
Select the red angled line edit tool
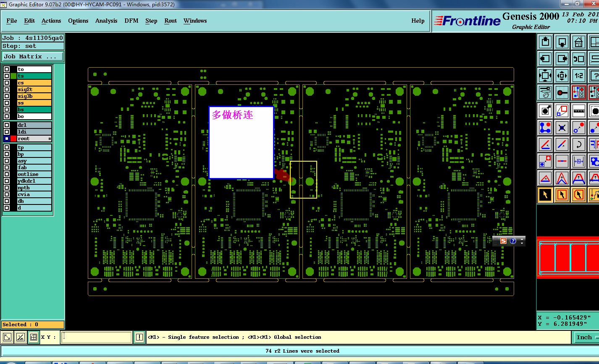click(x=545, y=144)
